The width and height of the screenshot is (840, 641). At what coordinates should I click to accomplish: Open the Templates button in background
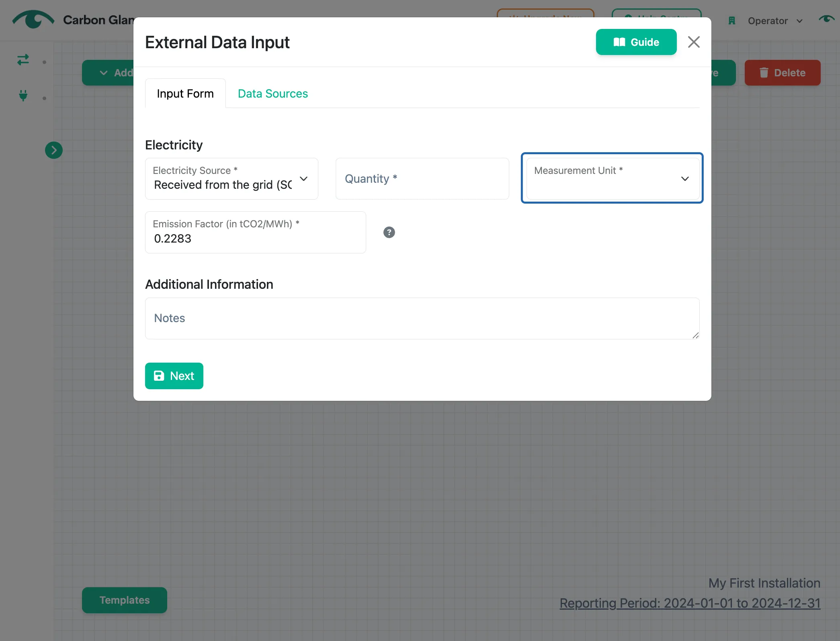[x=125, y=600]
